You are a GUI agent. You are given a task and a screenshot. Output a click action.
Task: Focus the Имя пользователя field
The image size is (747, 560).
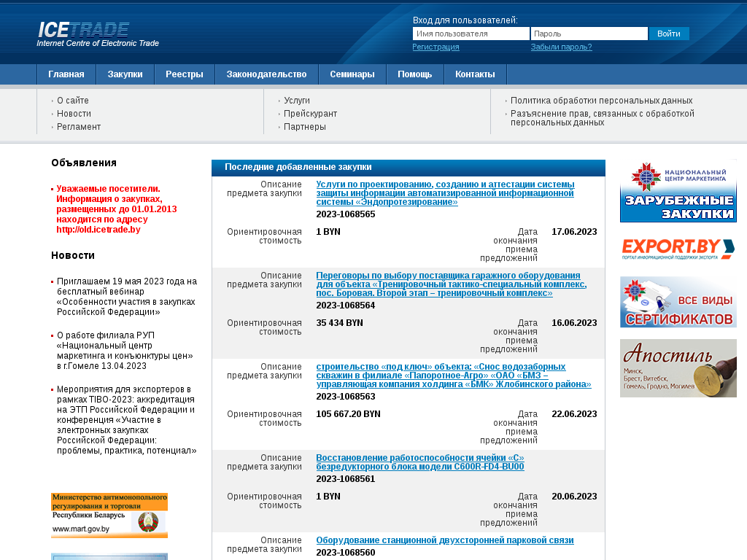click(x=471, y=34)
